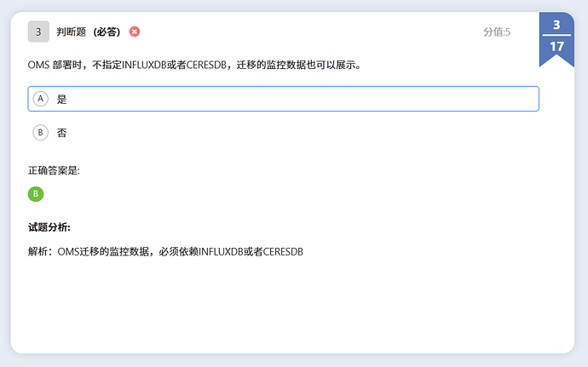Click the 分值:5 score label
The width and height of the screenshot is (588, 367).
pyautogui.click(x=496, y=32)
